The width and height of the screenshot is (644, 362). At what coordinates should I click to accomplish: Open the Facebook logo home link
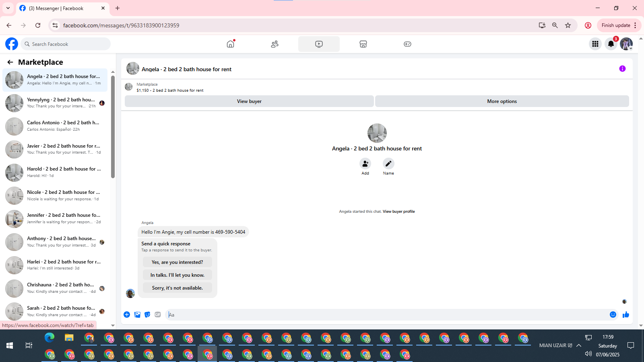(x=12, y=44)
